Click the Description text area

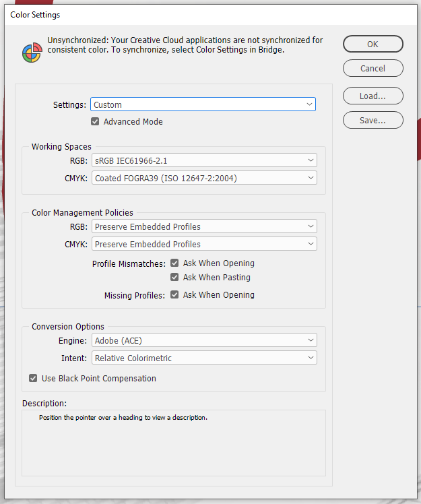click(174, 443)
